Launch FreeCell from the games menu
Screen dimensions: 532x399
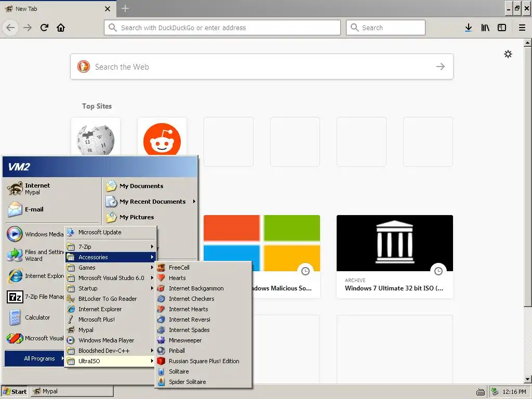click(203, 268)
